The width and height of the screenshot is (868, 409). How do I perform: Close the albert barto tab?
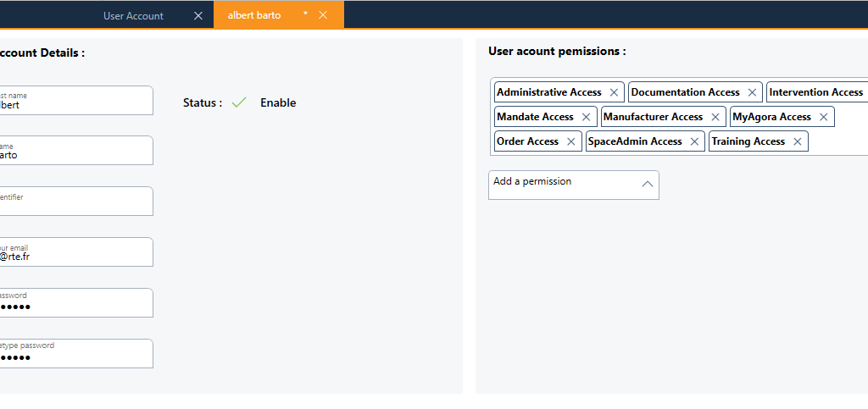pyautogui.click(x=323, y=15)
